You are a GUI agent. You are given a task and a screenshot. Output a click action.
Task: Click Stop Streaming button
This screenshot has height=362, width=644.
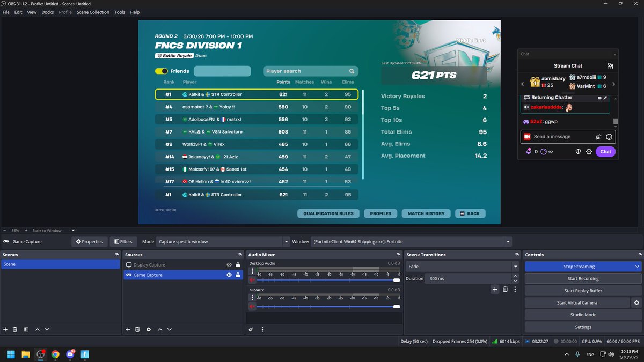[579, 267]
